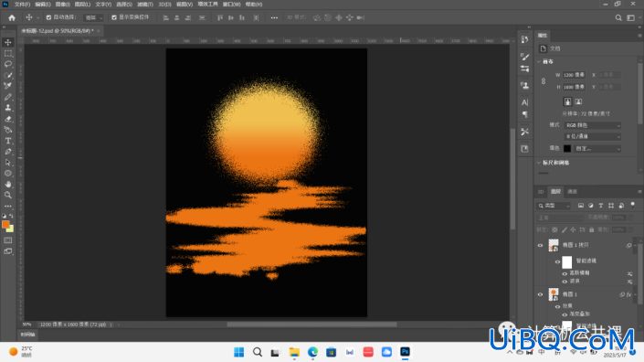Click the Home icon in options bar
Viewport: 644px width, 362px height.
click(12, 17)
